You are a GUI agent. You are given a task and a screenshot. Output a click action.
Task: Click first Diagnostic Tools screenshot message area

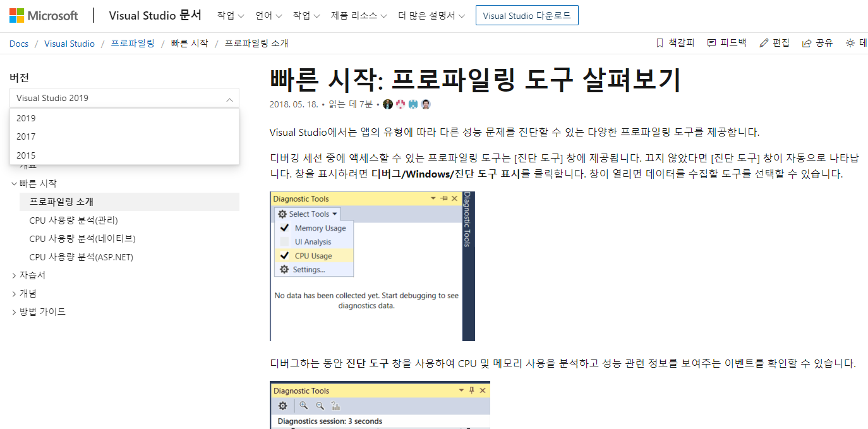tap(366, 300)
